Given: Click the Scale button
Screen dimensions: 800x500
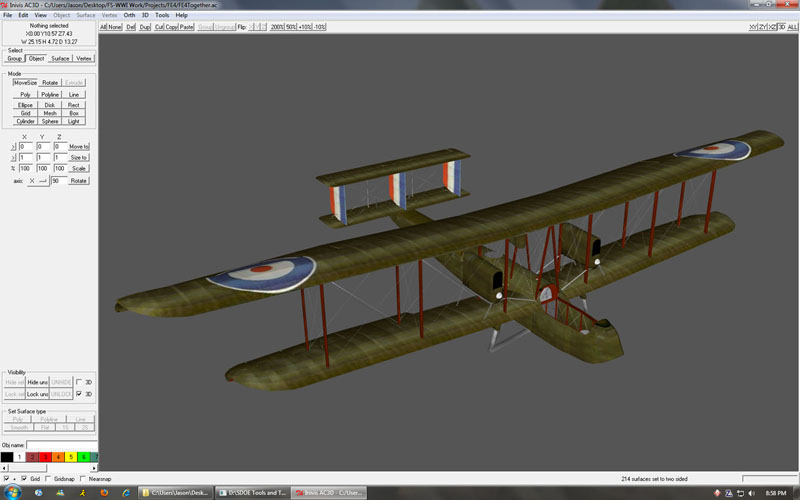Looking at the screenshot, I should [79, 168].
